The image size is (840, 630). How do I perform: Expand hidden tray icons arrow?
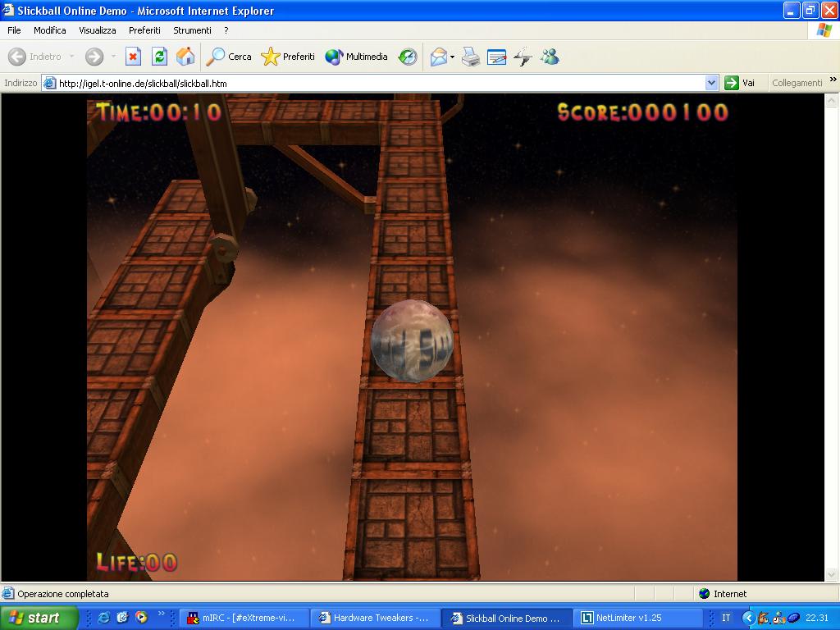[x=748, y=618]
